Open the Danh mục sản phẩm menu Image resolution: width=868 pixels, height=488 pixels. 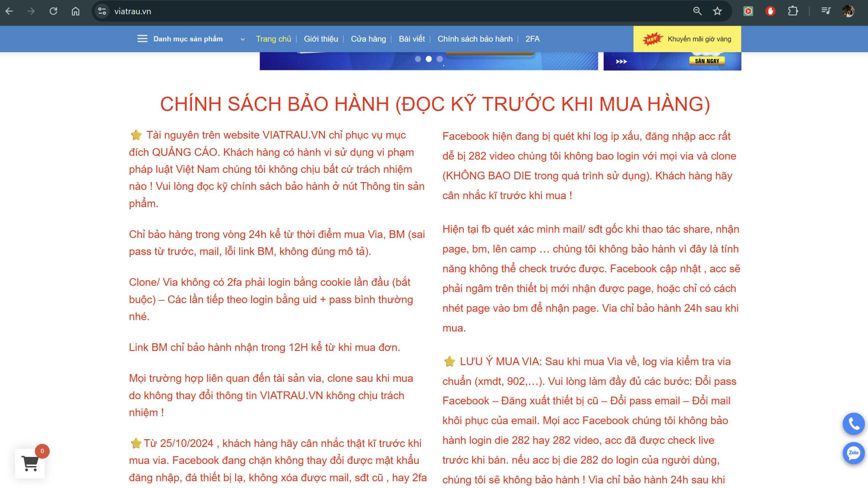click(188, 39)
